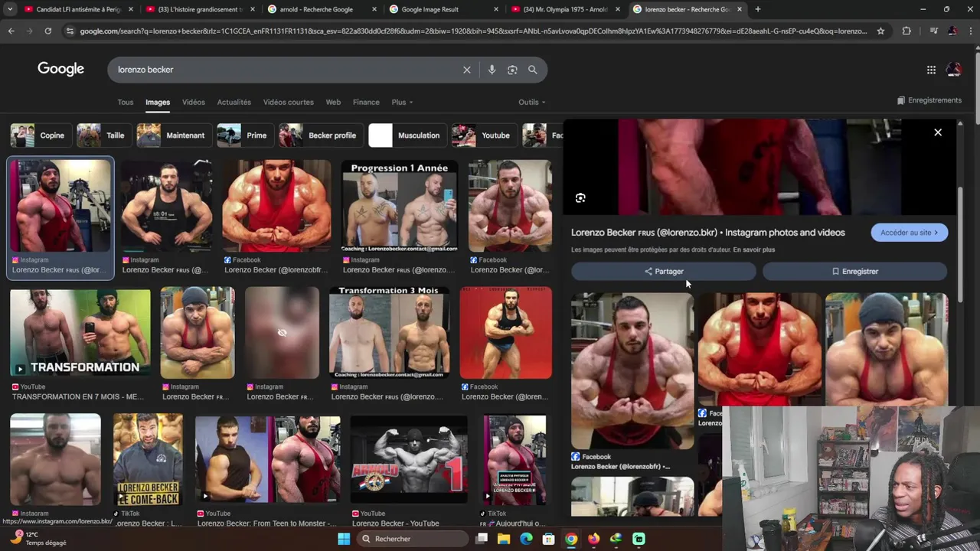Open the weather widget on the taskbar
This screenshot has width=980, height=551.
38,539
